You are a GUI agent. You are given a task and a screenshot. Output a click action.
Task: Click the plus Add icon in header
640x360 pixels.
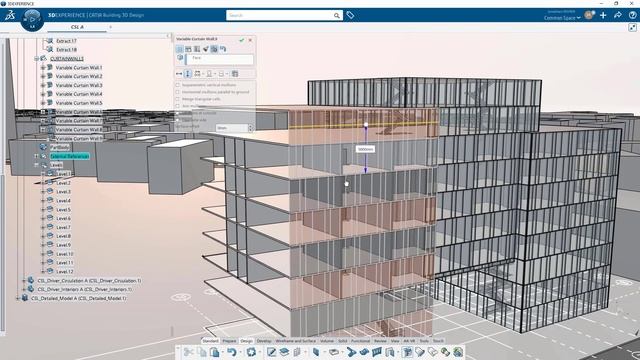click(x=603, y=15)
